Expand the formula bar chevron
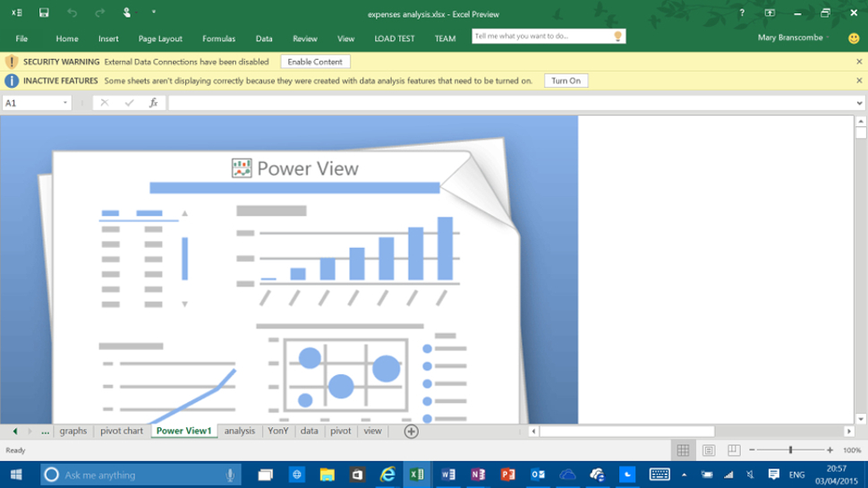This screenshot has height=488, width=868. [859, 103]
